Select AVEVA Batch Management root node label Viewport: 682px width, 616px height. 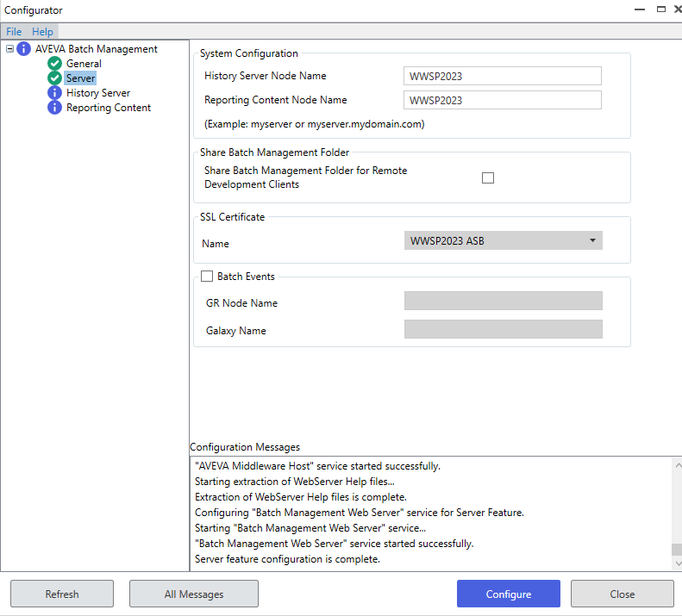click(x=96, y=49)
